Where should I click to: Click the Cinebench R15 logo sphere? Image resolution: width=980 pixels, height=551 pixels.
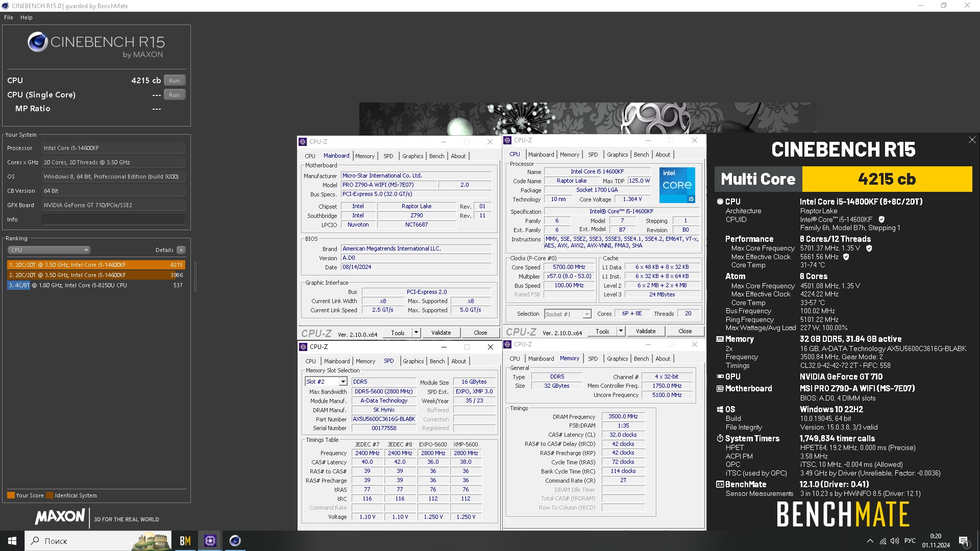click(38, 42)
